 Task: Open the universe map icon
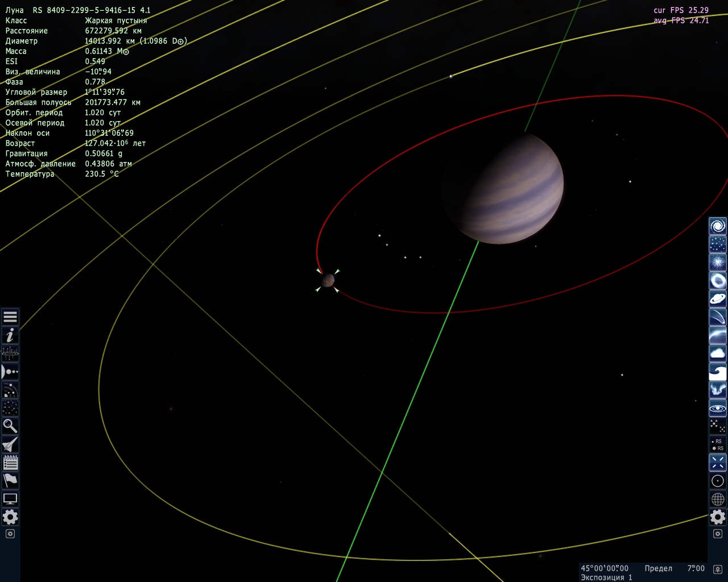coord(10,353)
